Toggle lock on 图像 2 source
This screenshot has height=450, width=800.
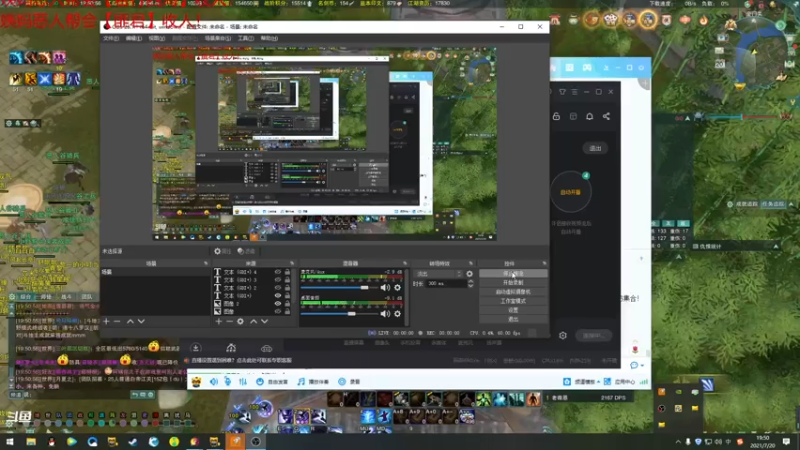pos(287,304)
